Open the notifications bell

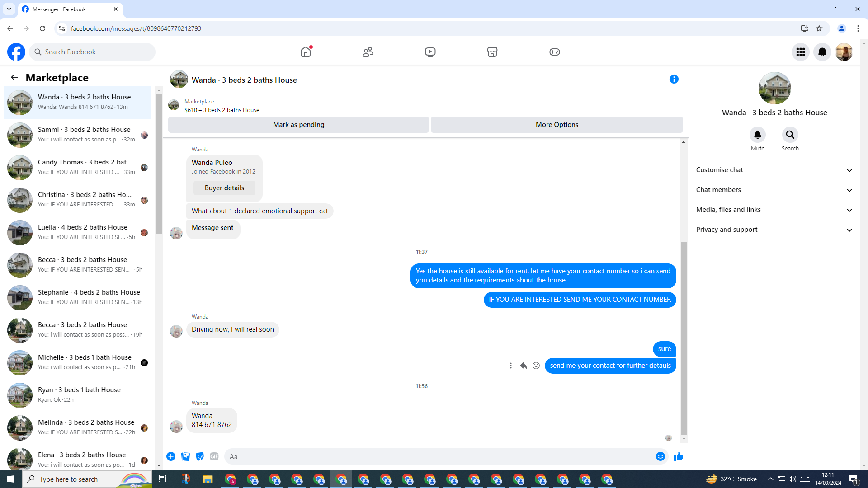[822, 52]
